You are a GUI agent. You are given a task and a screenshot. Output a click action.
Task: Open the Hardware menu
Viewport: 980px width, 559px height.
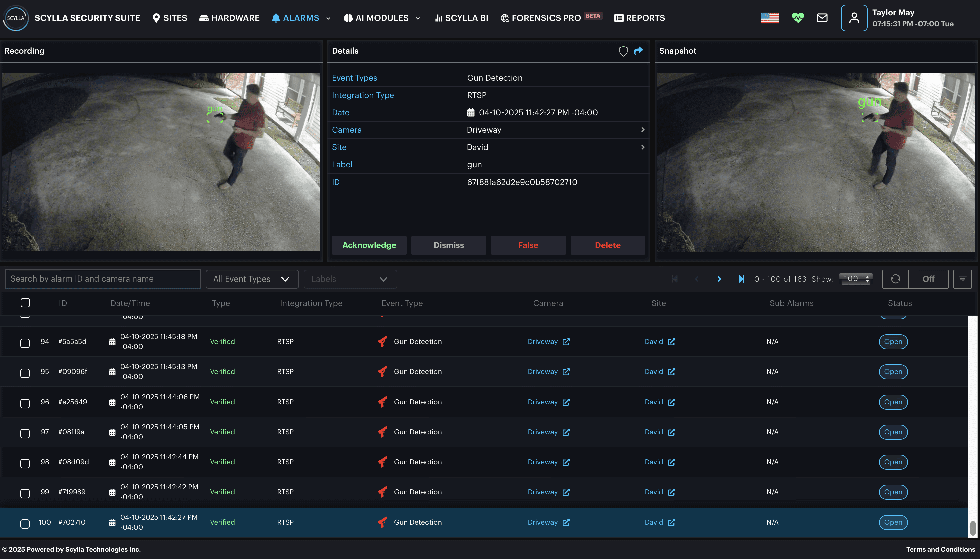coord(229,18)
